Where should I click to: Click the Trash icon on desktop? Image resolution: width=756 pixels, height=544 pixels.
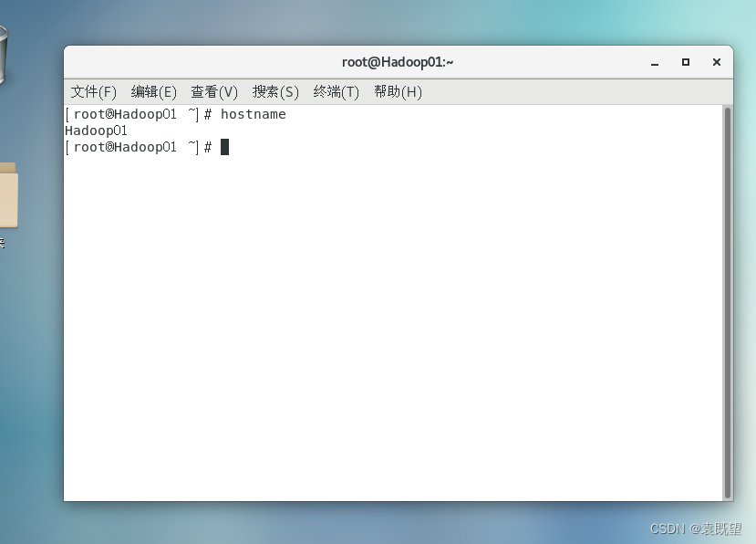pyautogui.click(x=3, y=56)
